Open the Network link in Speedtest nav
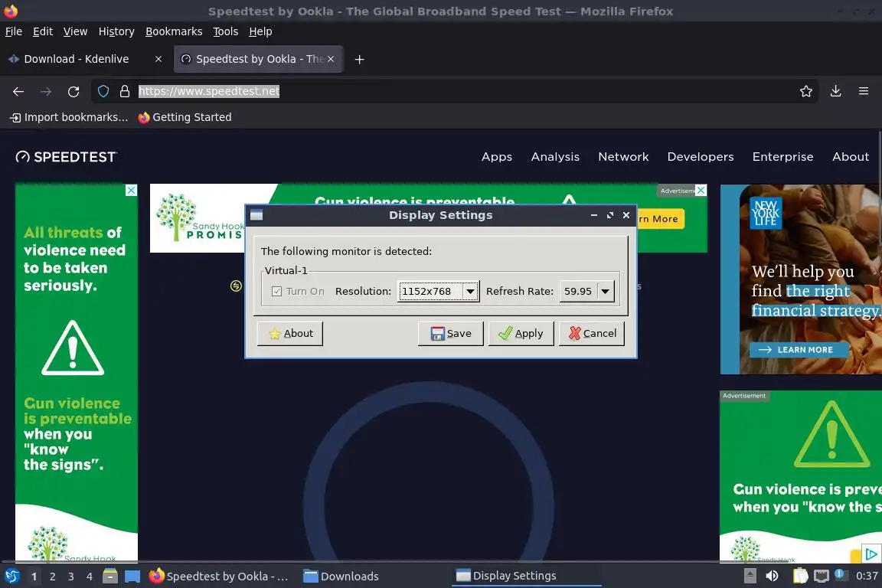 tap(623, 157)
